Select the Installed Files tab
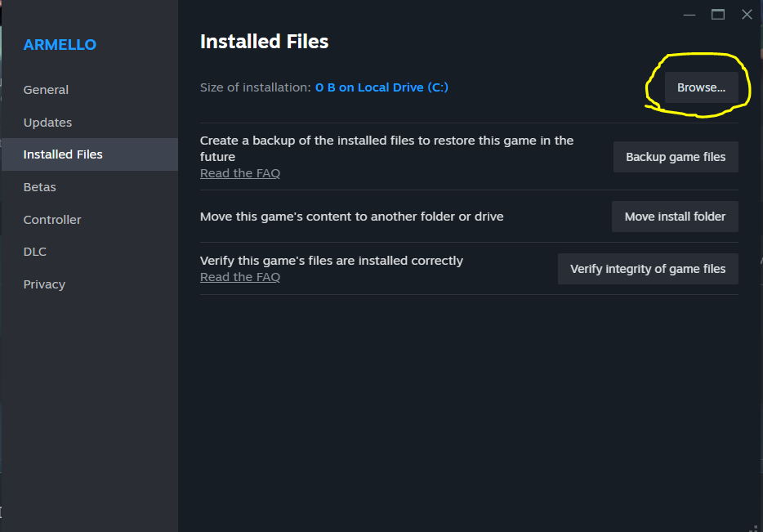The height and width of the screenshot is (532, 763). point(90,154)
